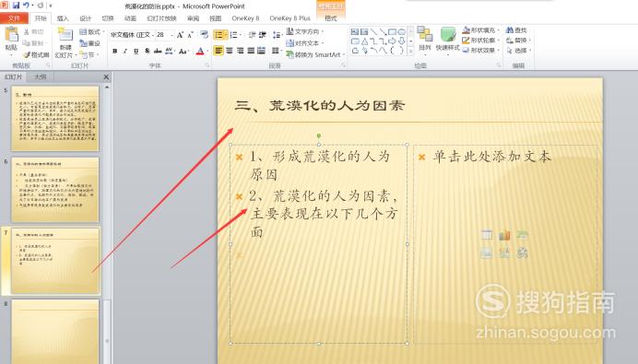Switch to the 动画 (Animations) ribbon tab
Viewport: 638px width, 364px height.
tap(130, 18)
